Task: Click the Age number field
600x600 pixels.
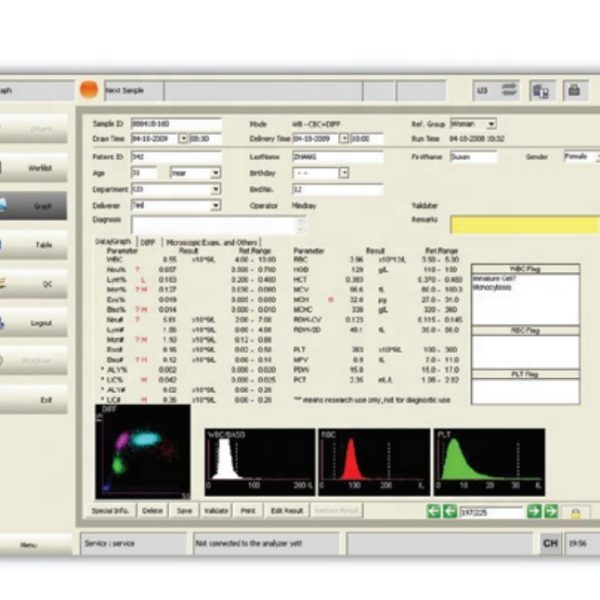Action: pos(144,173)
